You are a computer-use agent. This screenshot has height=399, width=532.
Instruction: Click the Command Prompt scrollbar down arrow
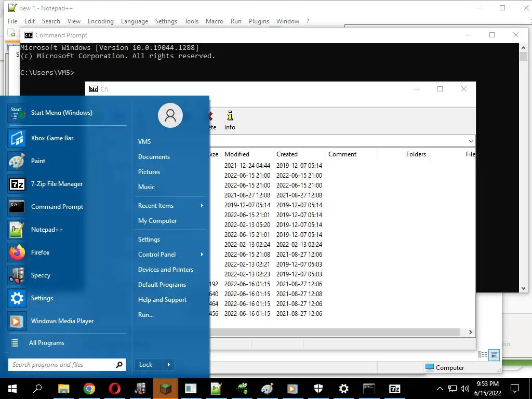point(523,288)
